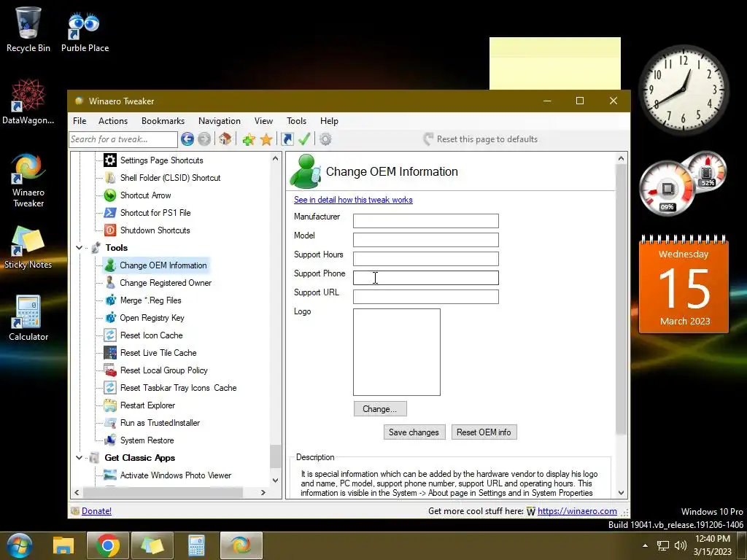The height and width of the screenshot is (560, 747).
Task: Select Open Registry Key item
Action: (152, 318)
